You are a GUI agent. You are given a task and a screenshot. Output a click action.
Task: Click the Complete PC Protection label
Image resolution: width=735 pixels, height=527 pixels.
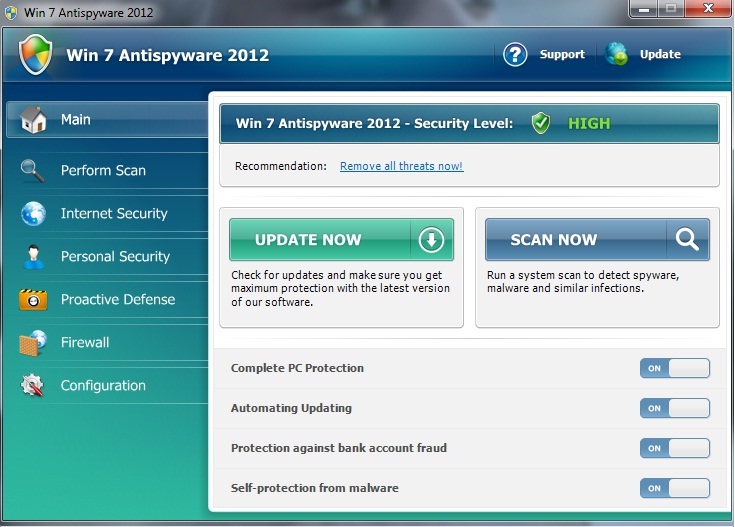click(x=297, y=368)
